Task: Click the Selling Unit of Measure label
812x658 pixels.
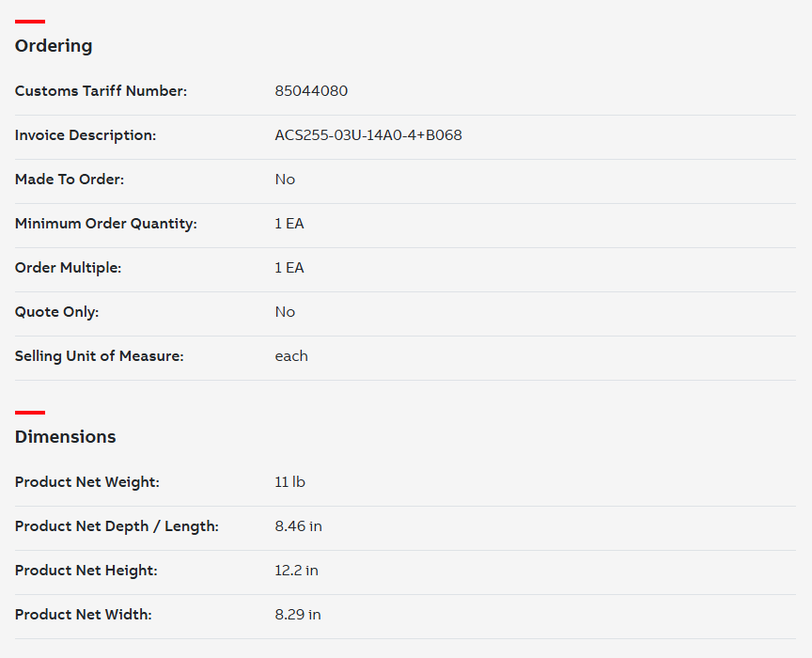Action: pyautogui.click(x=100, y=356)
